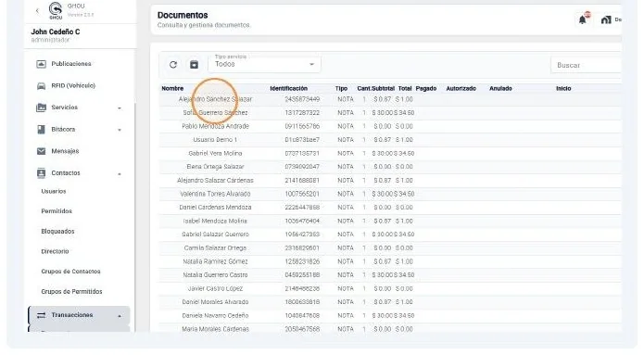Select row Pablo Mendoza Andrade
Screen dimensions: 644x355
390,127
